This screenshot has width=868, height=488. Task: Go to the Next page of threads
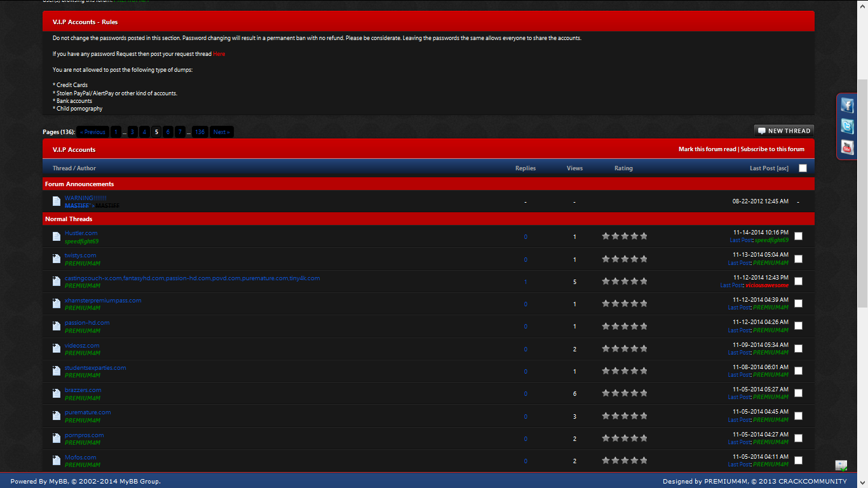click(221, 132)
